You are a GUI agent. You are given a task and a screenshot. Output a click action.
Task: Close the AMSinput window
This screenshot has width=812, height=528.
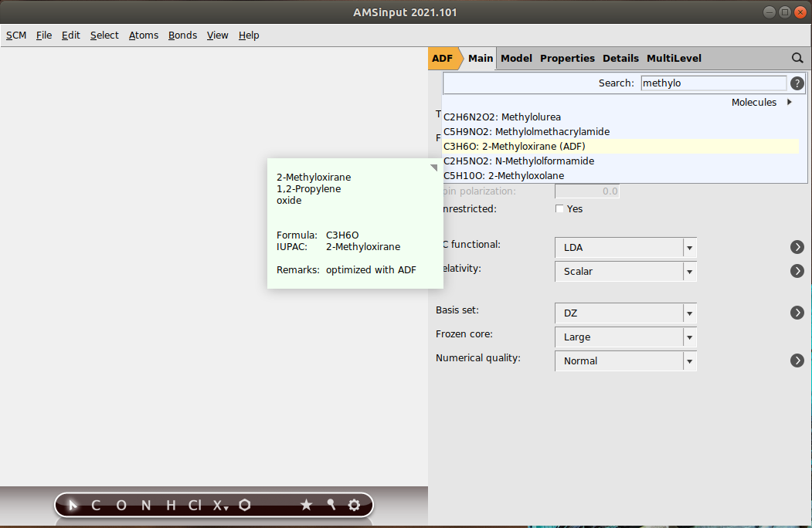[800, 12]
